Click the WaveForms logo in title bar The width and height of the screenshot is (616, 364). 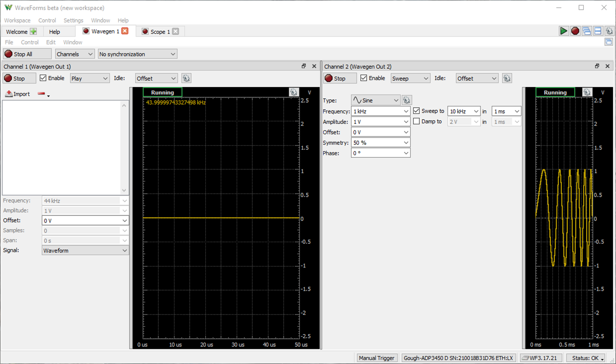[x=8, y=8]
